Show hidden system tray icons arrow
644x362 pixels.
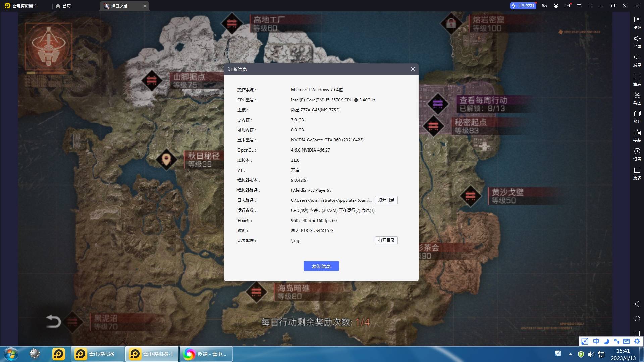[x=570, y=354]
